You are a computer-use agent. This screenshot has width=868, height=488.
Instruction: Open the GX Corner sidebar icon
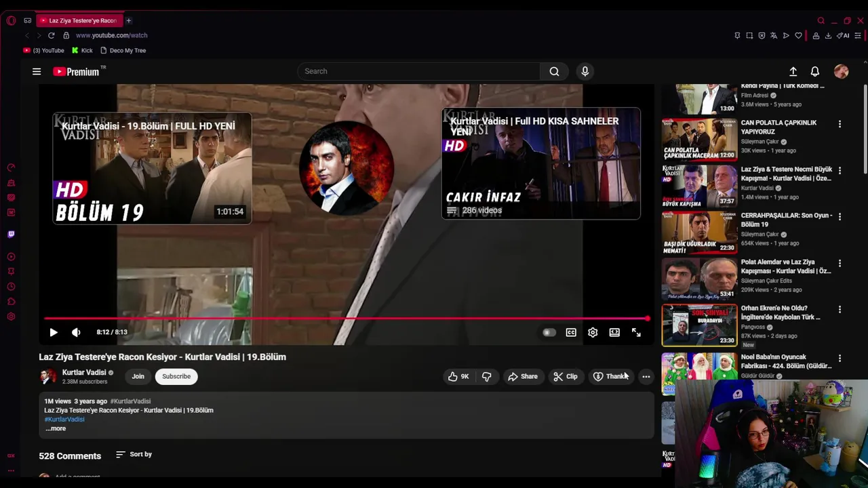11,455
